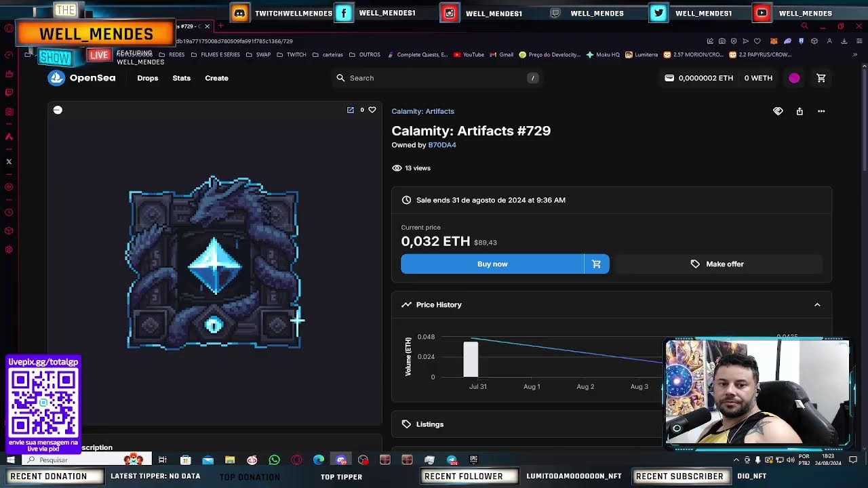
Task: Open owner B70DA4 profile link
Action: coord(442,145)
